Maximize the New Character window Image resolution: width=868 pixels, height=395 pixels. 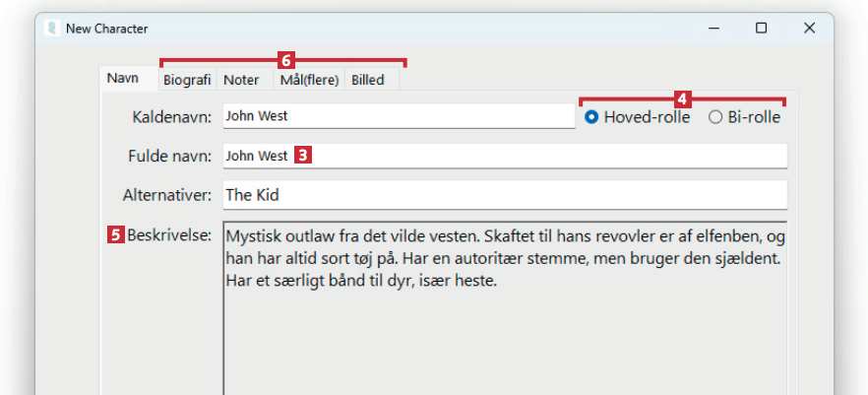coord(761,29)
